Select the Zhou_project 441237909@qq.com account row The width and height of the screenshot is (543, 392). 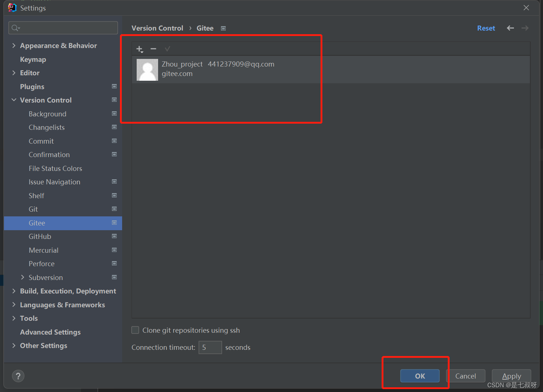pos(331,69)
